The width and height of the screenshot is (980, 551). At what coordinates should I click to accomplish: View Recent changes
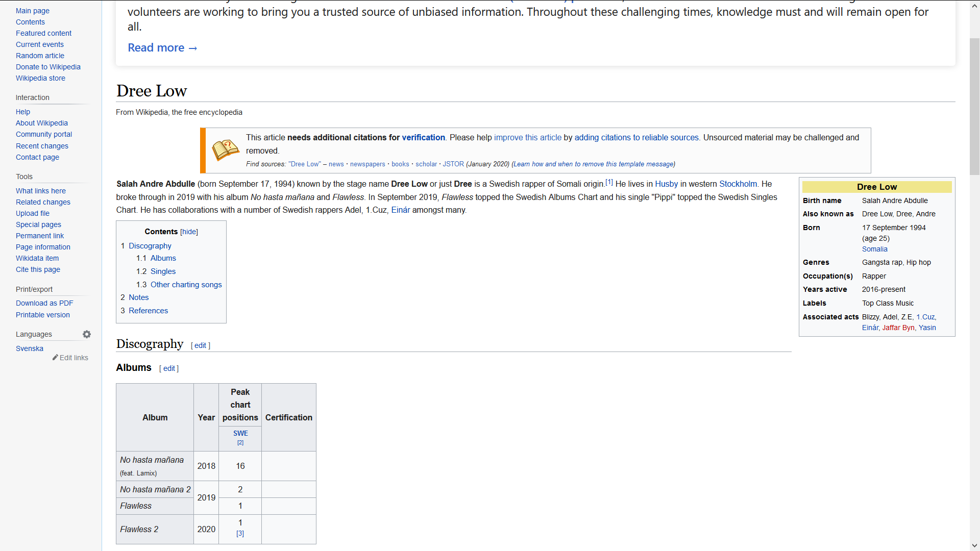[x=42, y=146]
